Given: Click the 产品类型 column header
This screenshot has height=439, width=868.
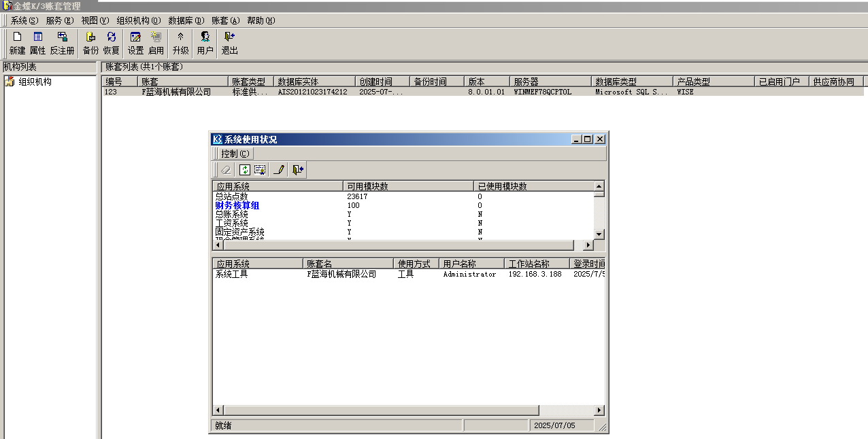Looking at the screenshot, I should (x=714, y=82).
